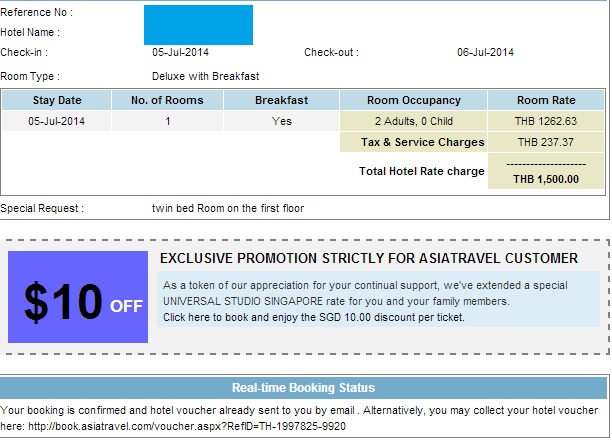Click the check-out date 06-Jul-2014
The height and width of the screenshot is (440, 612).
[x=485, y=52]
